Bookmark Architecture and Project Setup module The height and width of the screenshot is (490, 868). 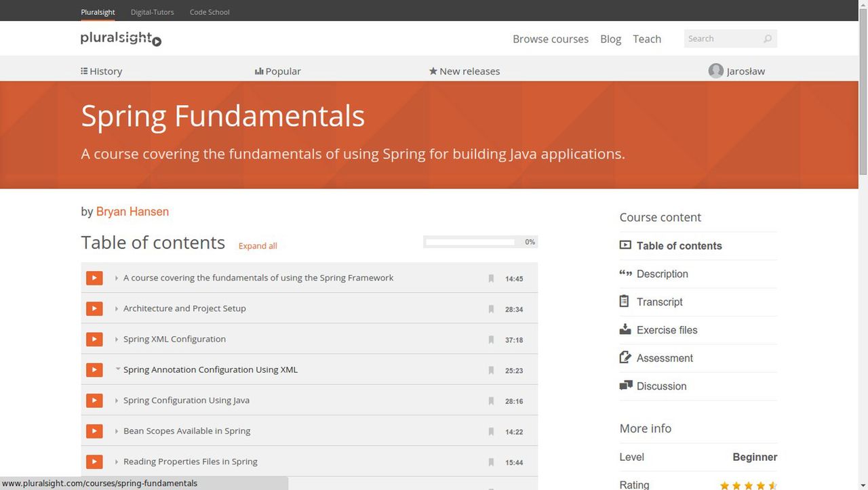tap(491, 309)
